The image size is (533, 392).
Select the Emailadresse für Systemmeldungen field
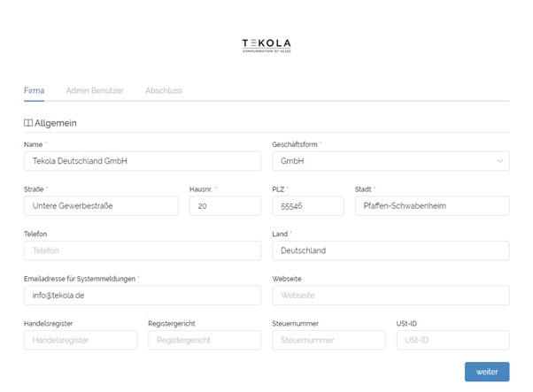pos(143,296)
